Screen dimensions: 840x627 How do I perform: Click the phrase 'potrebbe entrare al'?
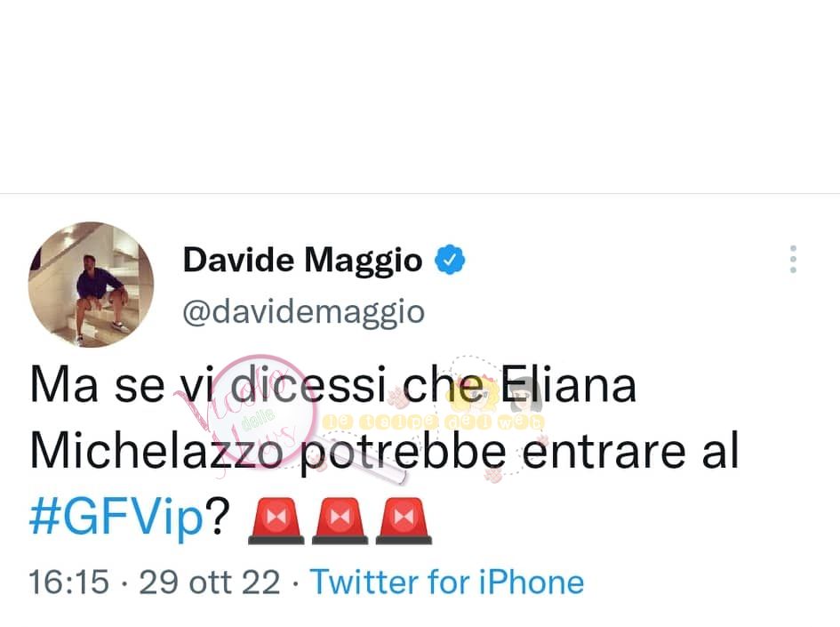[518, 452]
